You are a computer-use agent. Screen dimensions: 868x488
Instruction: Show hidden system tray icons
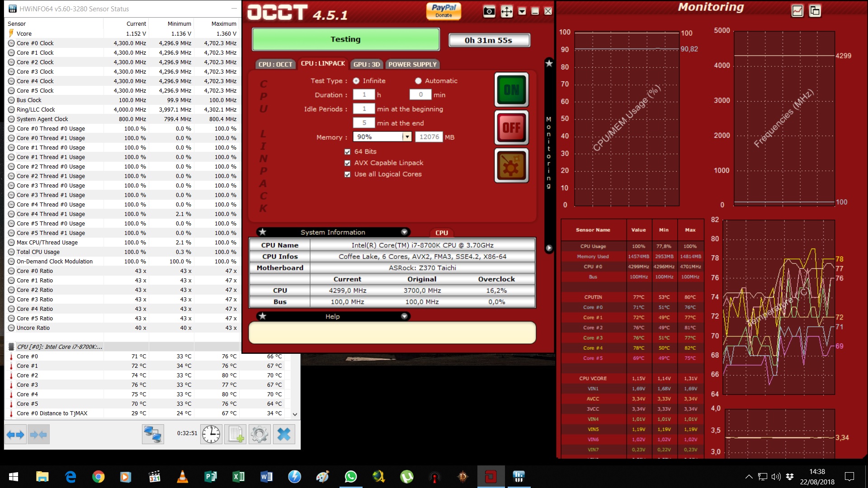coord(749,477)
